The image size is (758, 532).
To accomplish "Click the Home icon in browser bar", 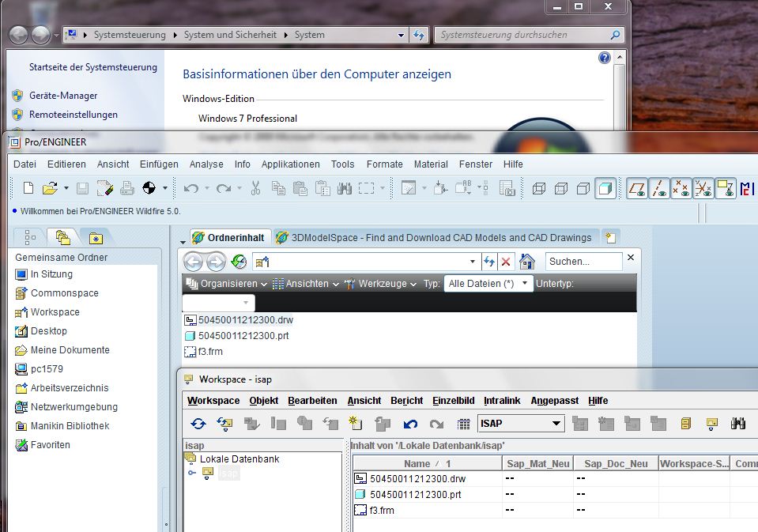I will point(527,262).
